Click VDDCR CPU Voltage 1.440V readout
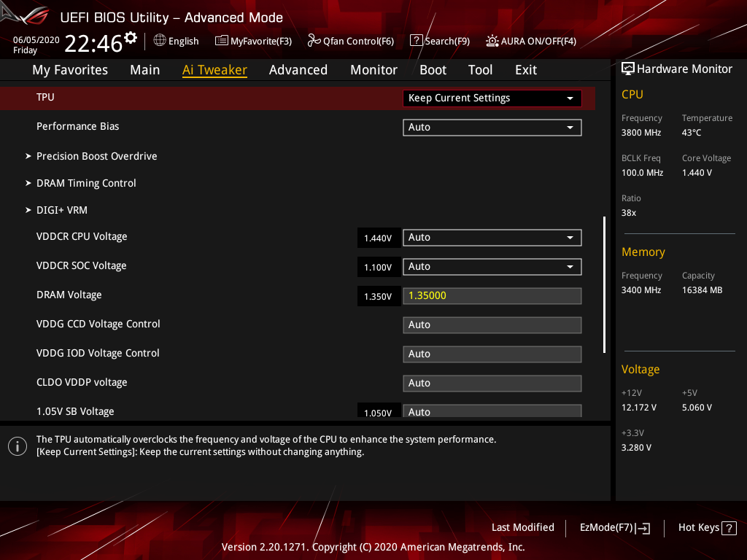Viewport: 747px width, 560px height. point(379,238)
